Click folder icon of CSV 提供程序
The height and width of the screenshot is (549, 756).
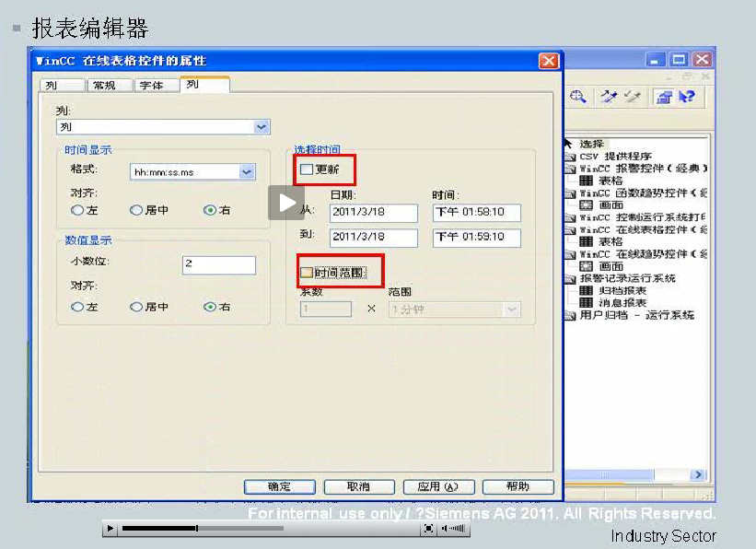[570, 157]
